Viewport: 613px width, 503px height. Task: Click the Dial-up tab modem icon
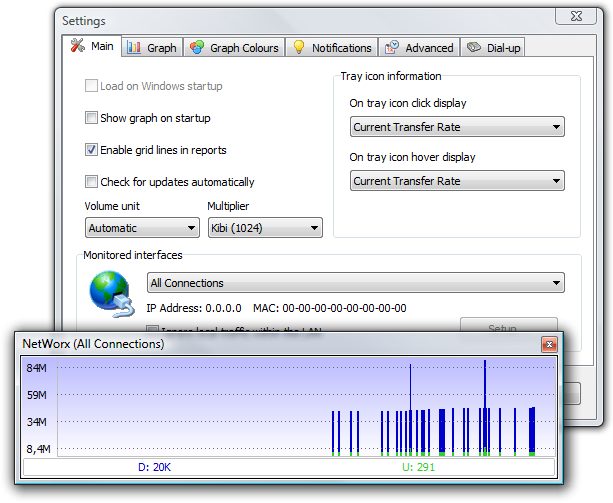pos(474,47)
